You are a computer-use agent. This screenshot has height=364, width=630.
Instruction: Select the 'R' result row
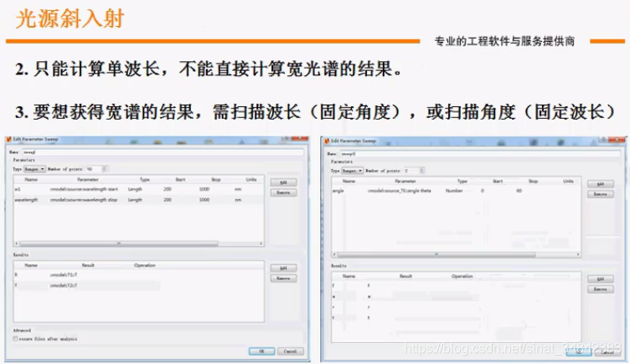click(x=138, y=275)
